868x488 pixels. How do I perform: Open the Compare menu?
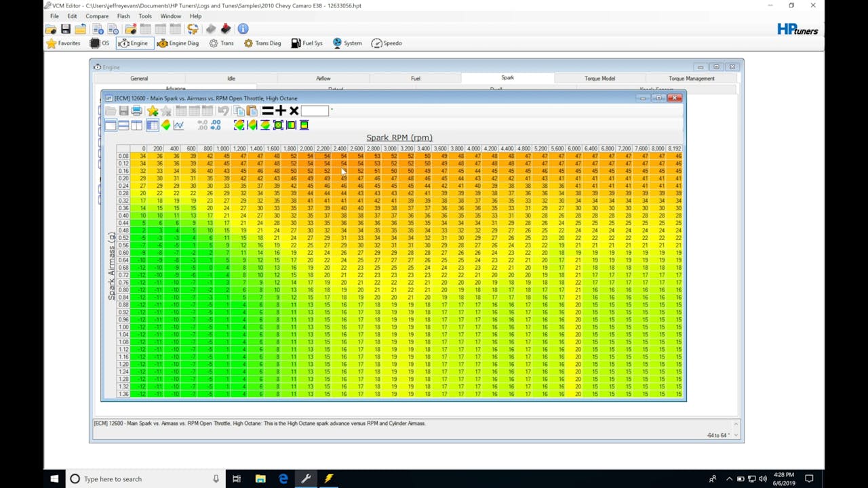point(97,16)
